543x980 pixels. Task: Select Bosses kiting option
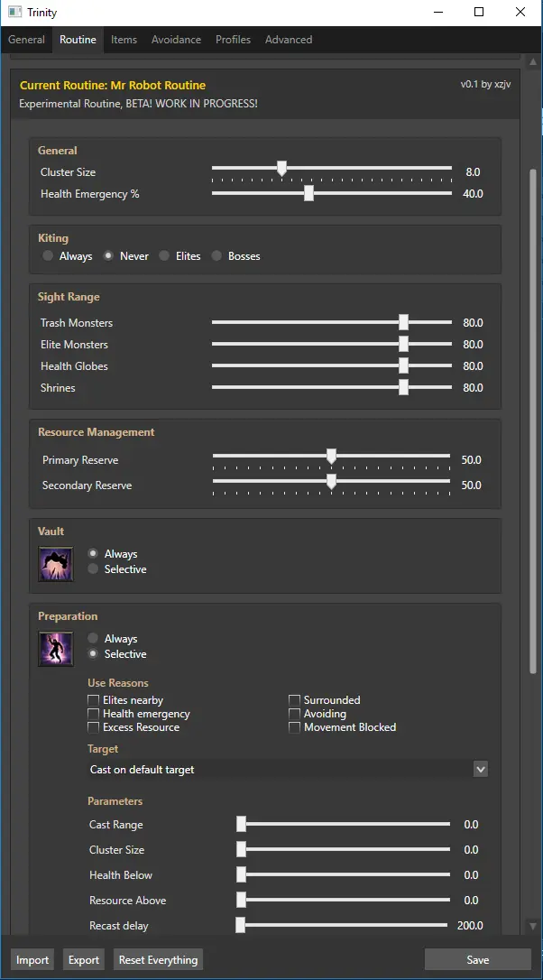pyautogui.click(x=216, y=256)
